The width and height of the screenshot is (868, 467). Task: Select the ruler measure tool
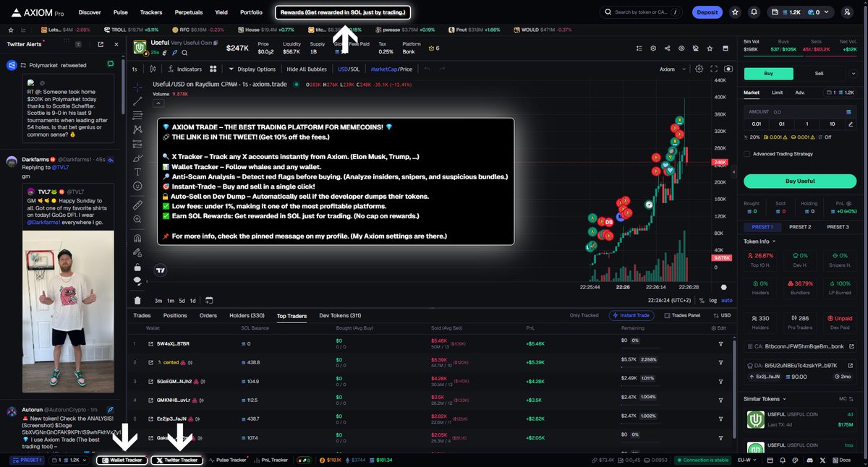[x=137, y=205]
